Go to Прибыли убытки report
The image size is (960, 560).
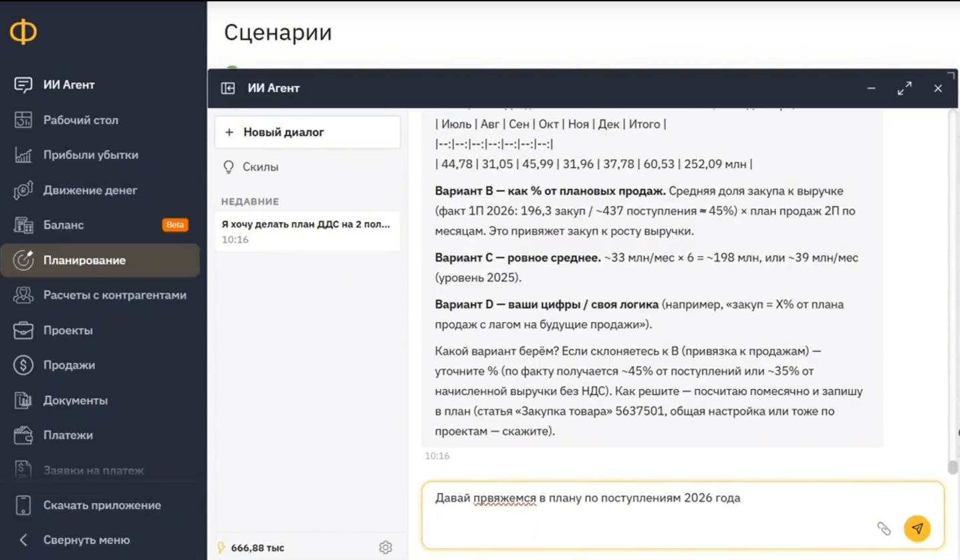point(100,155)
